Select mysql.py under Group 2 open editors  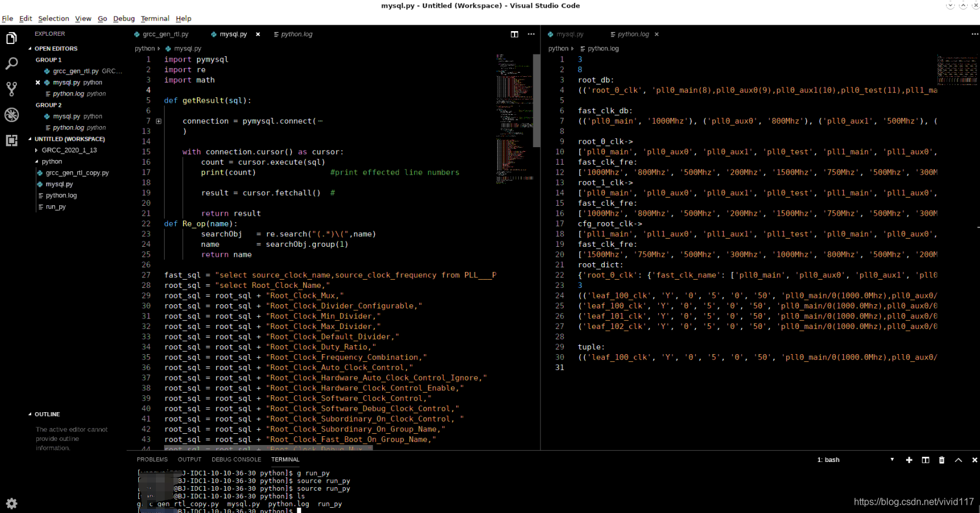[x=66, y=116]
